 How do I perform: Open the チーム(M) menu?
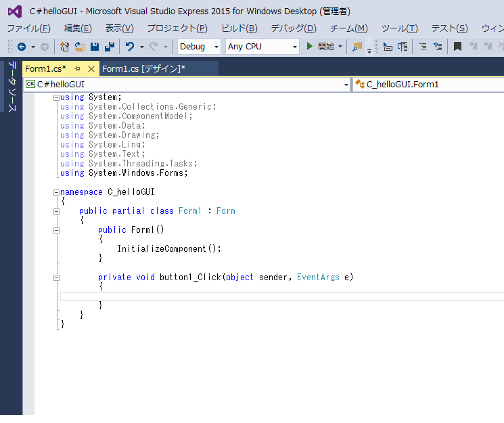click(349, 28)
